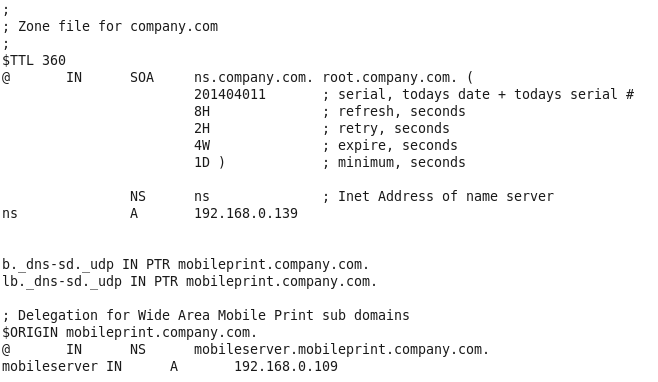The height and width of the screenshot is (382, 658).
Task: Click the IP address 192.168.0.109
Action: (x=286, y=366)
